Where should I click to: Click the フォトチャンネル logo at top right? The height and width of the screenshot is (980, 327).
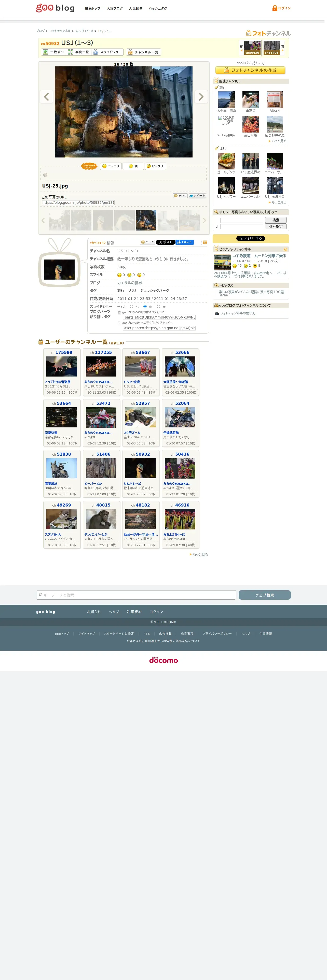(x=268, y=33)
